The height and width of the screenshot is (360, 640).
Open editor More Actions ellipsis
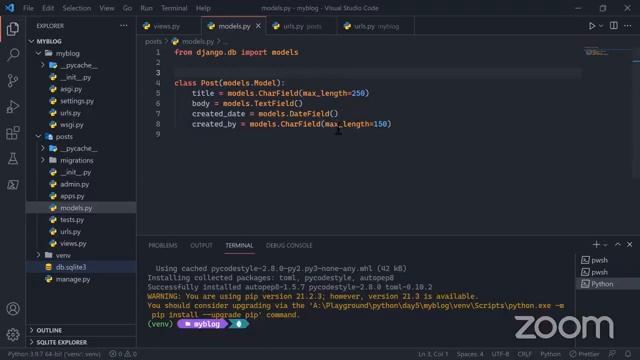(x=628, y=26)
